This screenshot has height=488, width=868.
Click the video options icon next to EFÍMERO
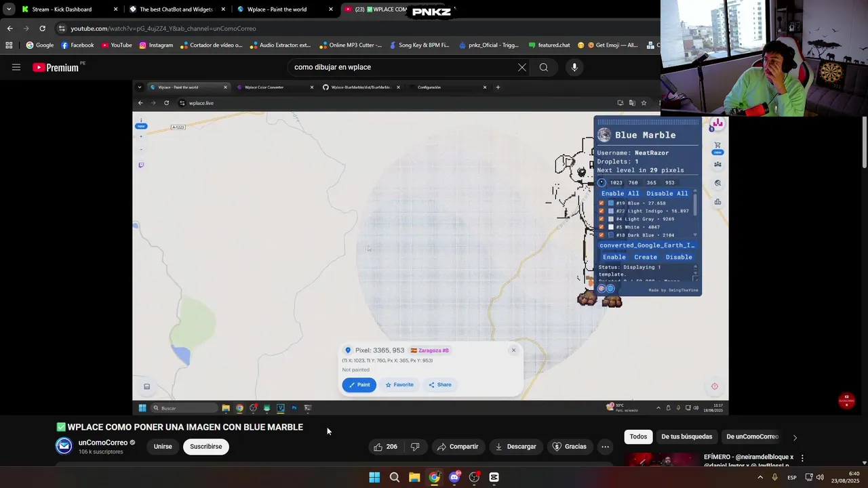(x=802, y=458)
